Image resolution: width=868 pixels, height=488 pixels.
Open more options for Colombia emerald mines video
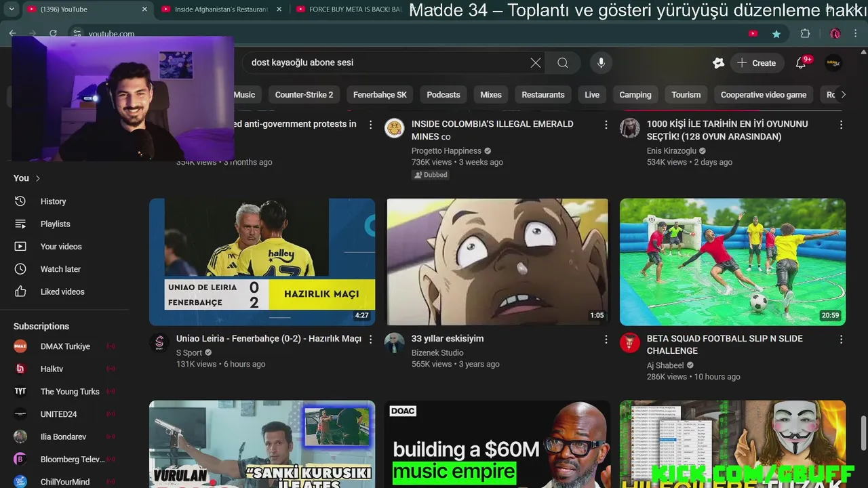point(606,125)
